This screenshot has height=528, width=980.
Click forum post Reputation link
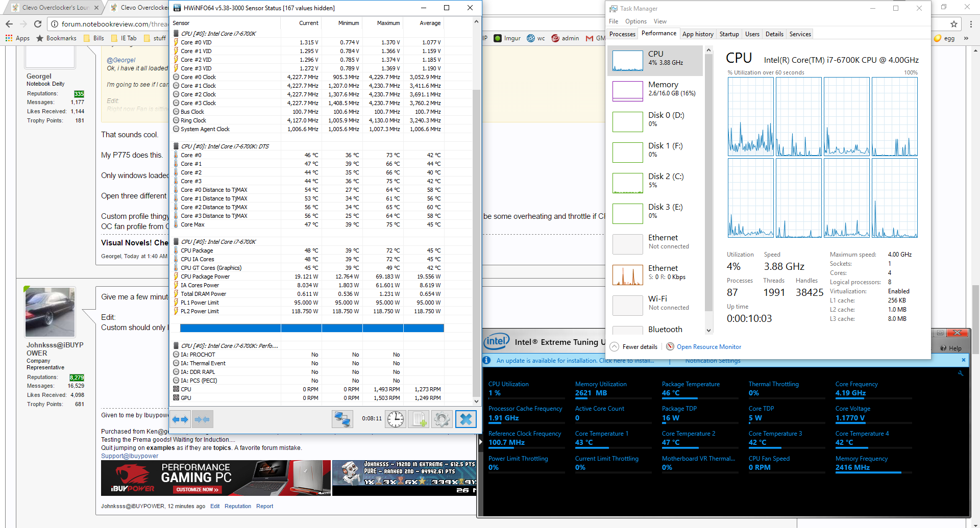tap(238, 507)
